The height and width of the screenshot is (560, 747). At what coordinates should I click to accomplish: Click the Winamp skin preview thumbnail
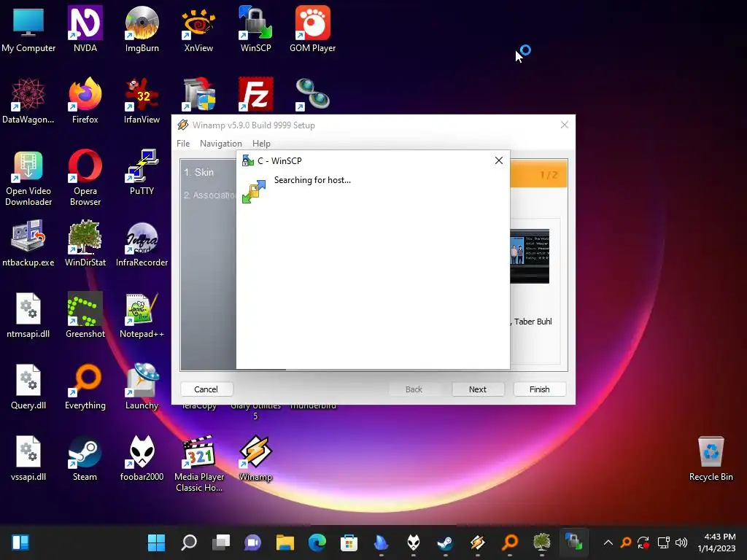pos(530,256)
